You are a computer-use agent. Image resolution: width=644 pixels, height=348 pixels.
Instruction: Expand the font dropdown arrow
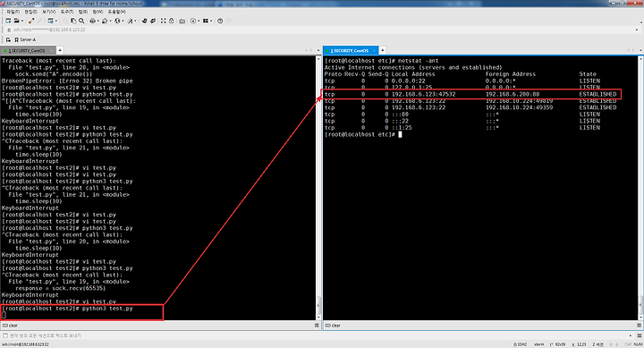[x=136, y=21]
